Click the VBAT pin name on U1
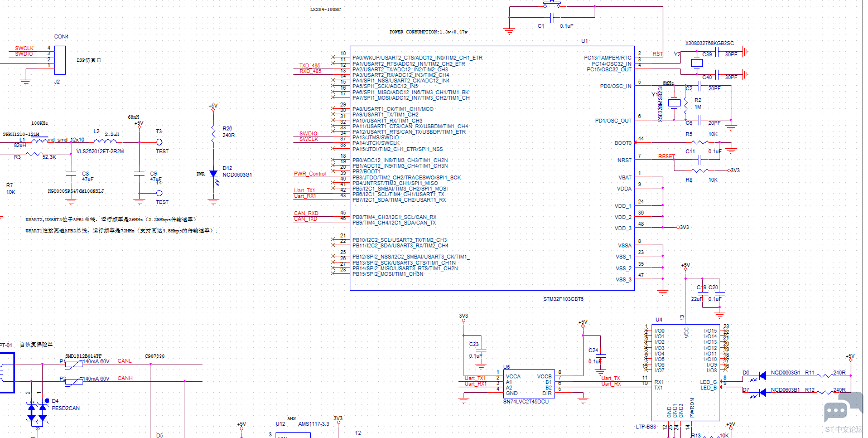 [625, 177]
